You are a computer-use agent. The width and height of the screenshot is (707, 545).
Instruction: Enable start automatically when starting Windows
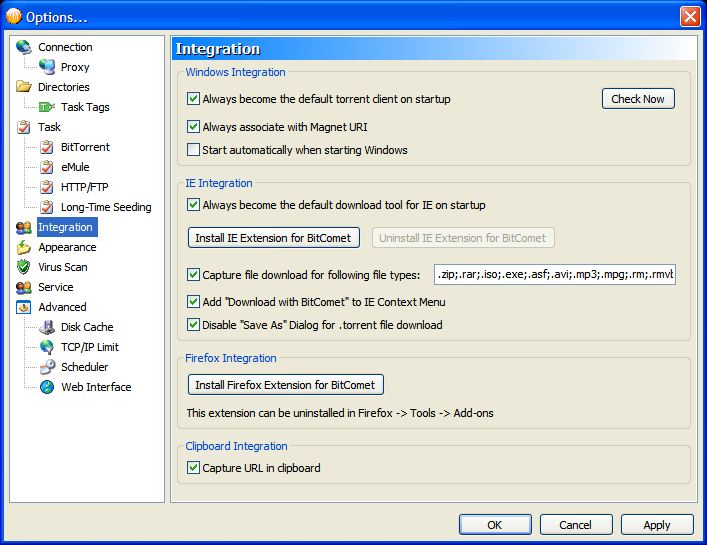tap(193, 150)
